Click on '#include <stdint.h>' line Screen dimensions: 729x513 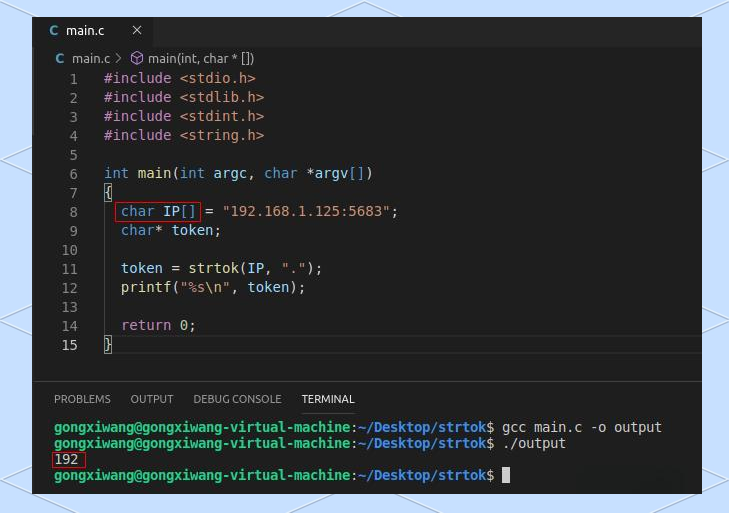tap(184, 116)
